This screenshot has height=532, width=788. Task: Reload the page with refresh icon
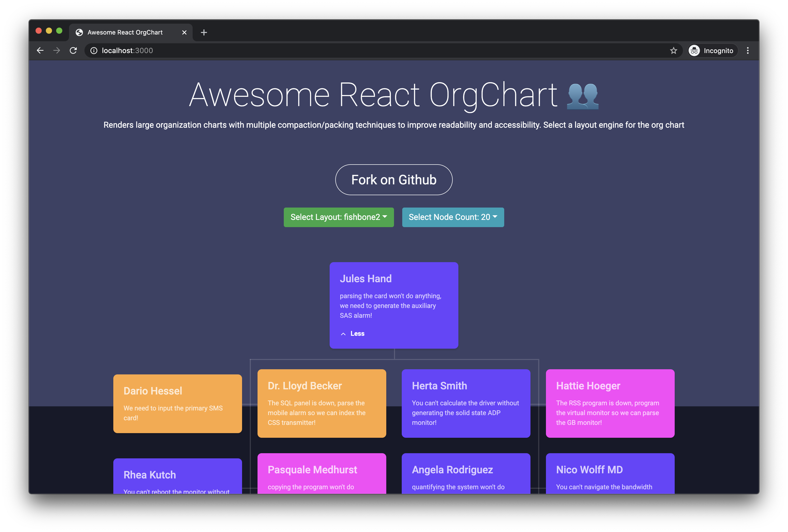pyautogui.click(x=73, y=50)
